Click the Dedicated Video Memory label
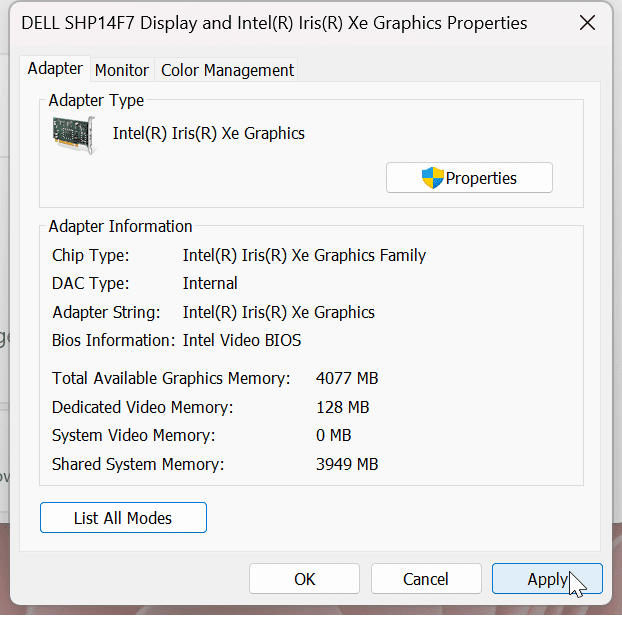 [142, 407]
